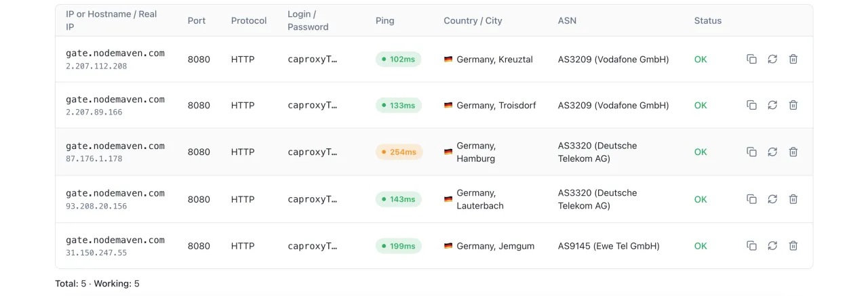868x296 pixels.
Task: Refresh the Kreuztal proxy check
Action: tap(772, 59)
